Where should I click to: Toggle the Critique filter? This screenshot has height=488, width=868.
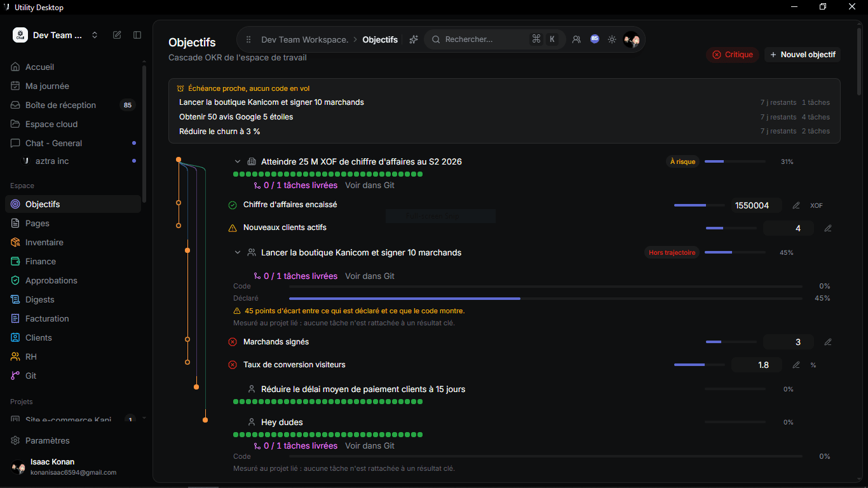coord(733,55)
